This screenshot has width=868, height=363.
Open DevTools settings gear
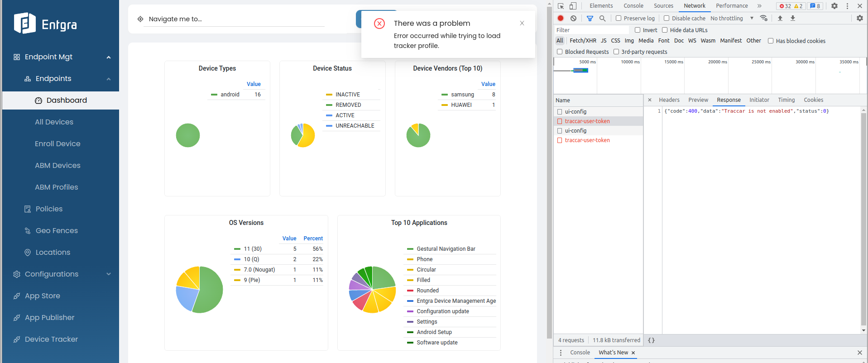834,6
